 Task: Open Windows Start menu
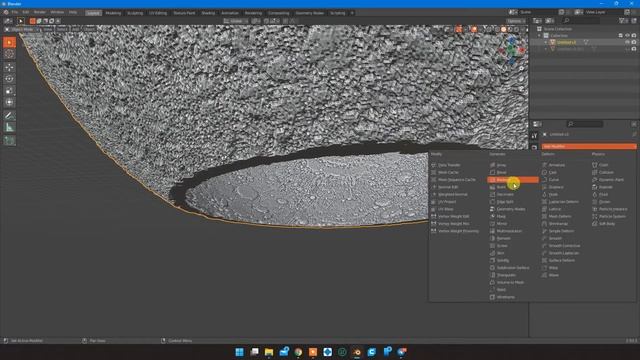point(240,352)
